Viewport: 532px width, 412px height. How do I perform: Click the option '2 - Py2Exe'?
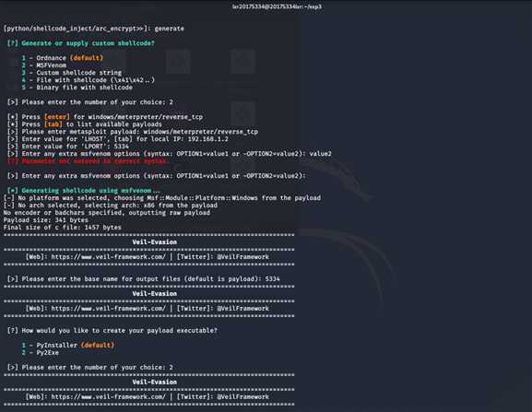point(41,353)
